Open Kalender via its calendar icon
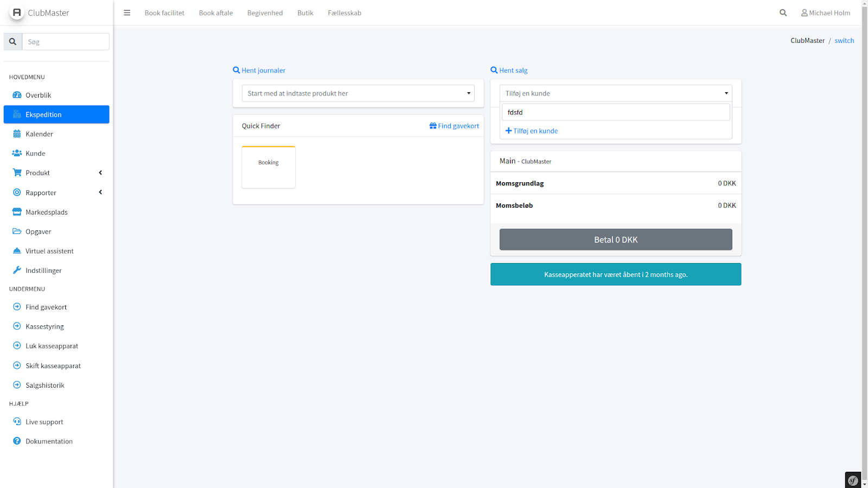 [17, 134]
